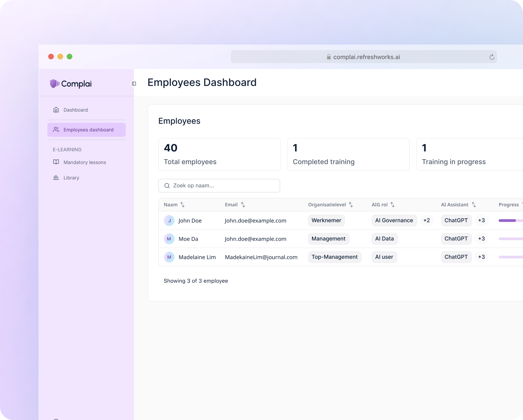Click the AI user role tag
Screen dimensions: 523x420
pos(384,257)
